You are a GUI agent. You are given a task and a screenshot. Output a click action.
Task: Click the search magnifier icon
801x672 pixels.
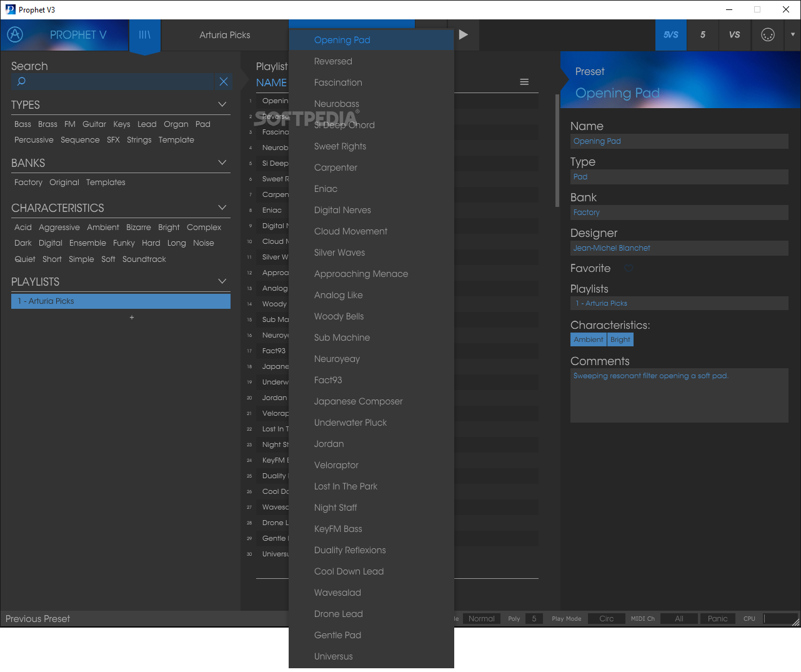[21, 81]
